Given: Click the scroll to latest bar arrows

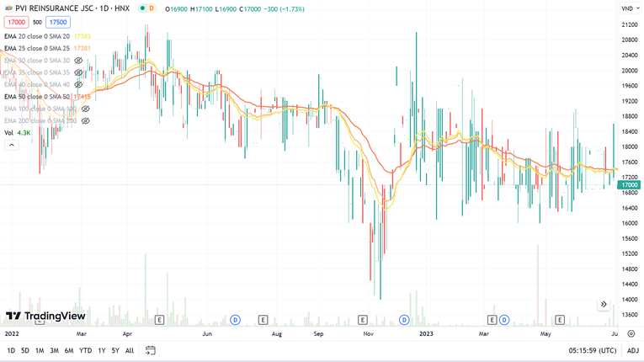Looking at the screenshot, I should [x=604, y=304].
